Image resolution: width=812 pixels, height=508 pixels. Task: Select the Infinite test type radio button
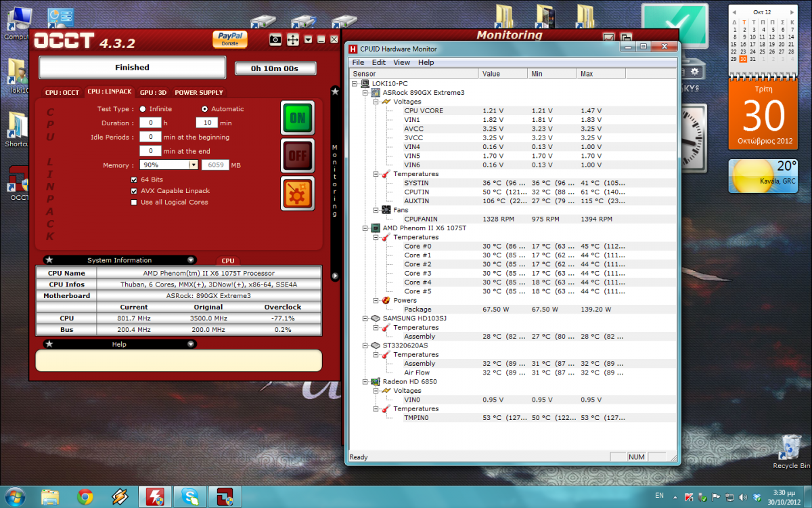pos(143,109)
